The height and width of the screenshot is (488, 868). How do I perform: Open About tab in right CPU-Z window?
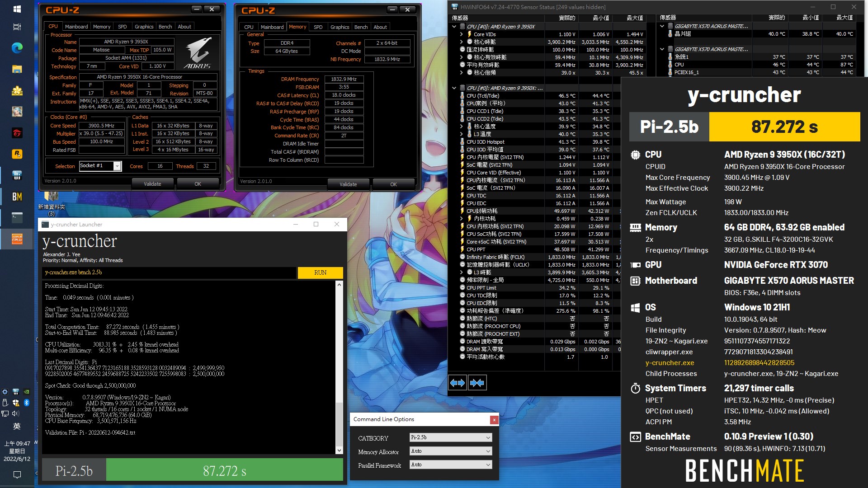[380, 27]
